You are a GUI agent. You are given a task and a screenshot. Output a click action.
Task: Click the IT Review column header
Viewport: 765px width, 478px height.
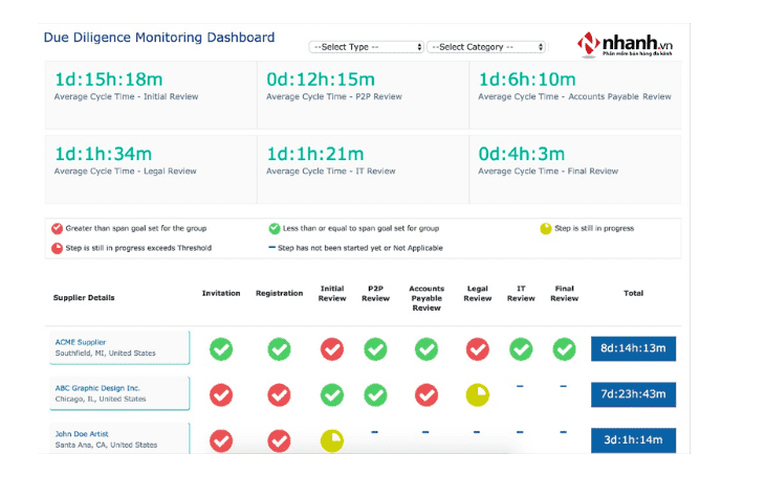pyautogui.click(x=521, y=293)
